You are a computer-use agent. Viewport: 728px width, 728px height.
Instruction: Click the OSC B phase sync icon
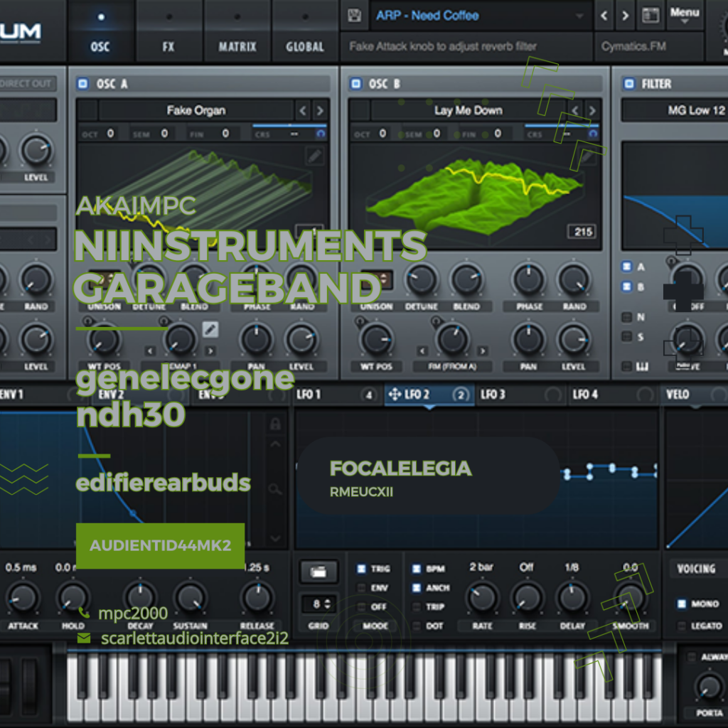pos(593,134)
